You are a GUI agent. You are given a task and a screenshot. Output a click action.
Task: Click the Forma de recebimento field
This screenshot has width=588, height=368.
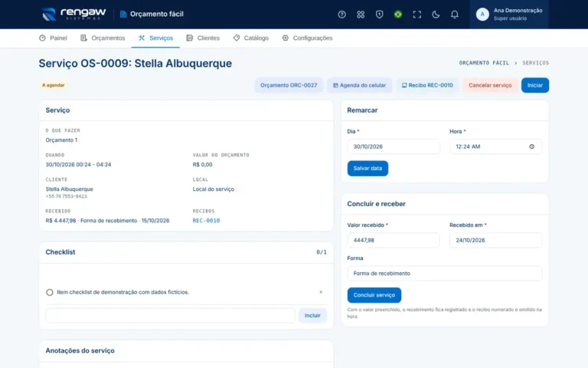point(444,274)
